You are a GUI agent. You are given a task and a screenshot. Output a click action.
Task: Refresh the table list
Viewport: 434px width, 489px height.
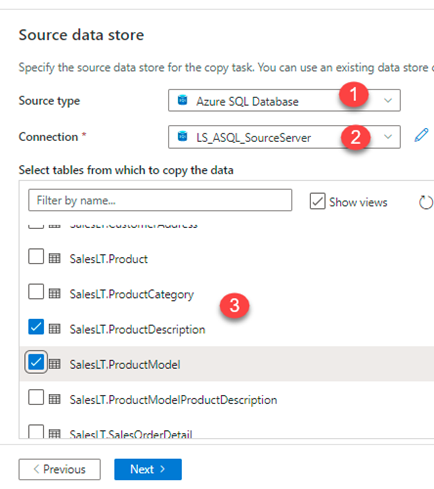[426, 202]
